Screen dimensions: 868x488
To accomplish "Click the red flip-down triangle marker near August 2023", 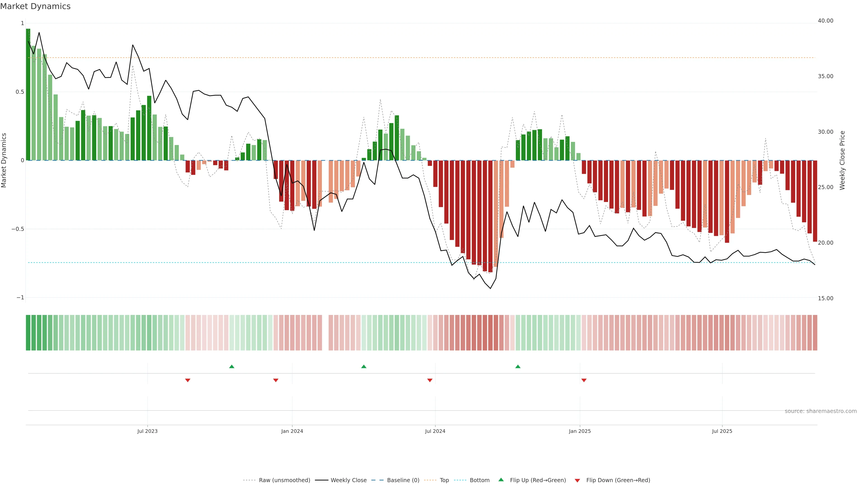I will coord(188,380).
